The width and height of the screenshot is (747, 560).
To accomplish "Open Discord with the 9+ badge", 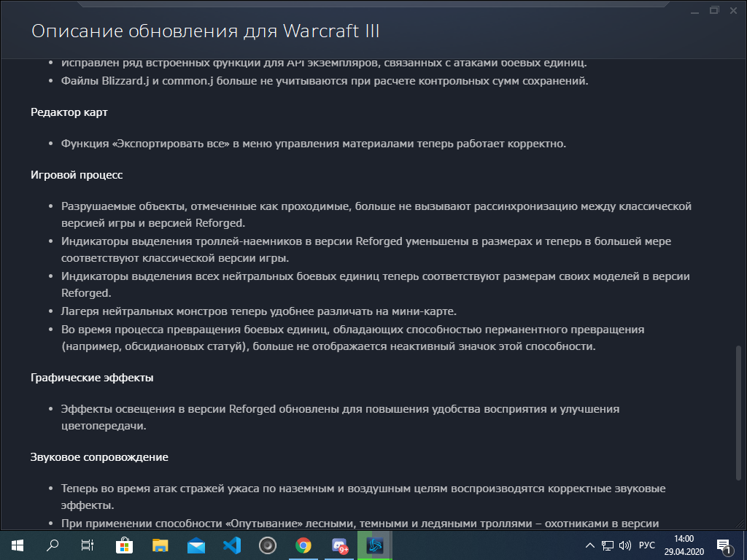I will coord(339,545).
